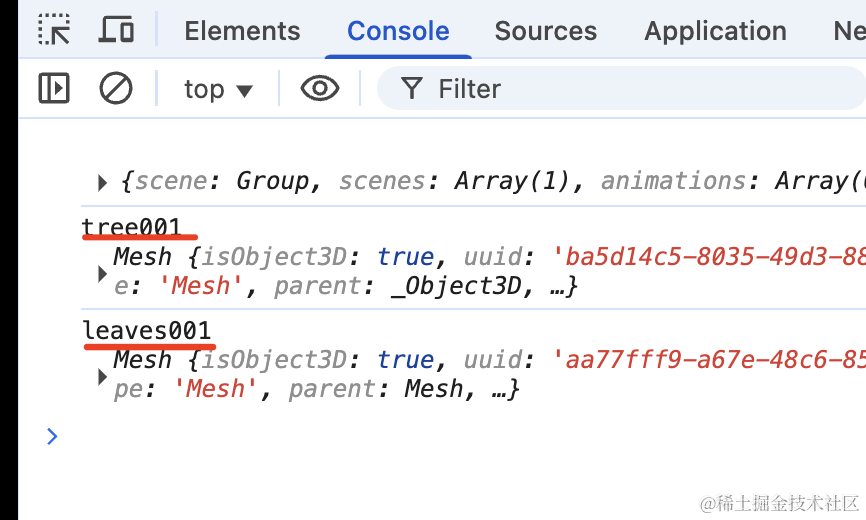Click scenes: Array(1) in logged object
The image size is (866, 520).
point(455,181)
